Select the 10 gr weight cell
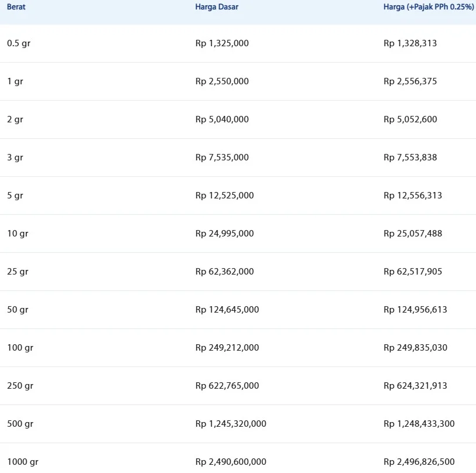This screenshot has height=473, width=476. point(18,234)
